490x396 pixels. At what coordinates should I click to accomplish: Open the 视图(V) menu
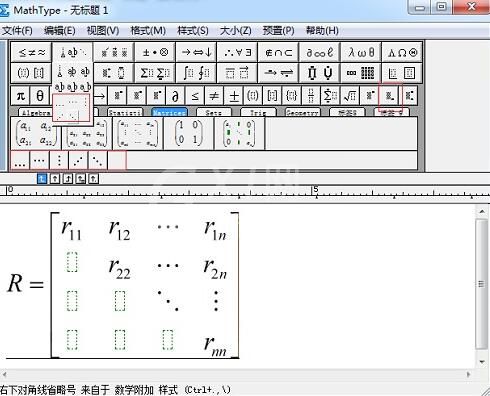103,31
